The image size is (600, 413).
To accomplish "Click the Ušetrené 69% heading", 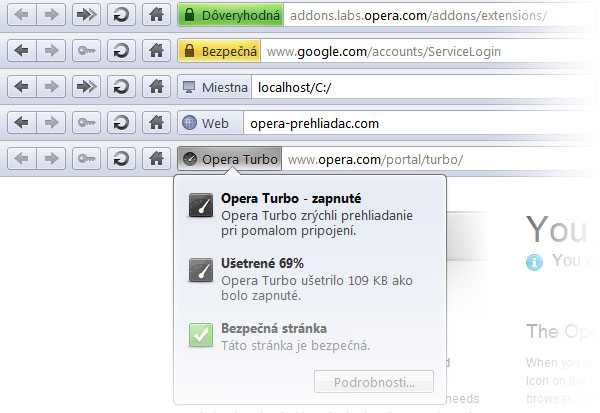I will tap(262, 263).
